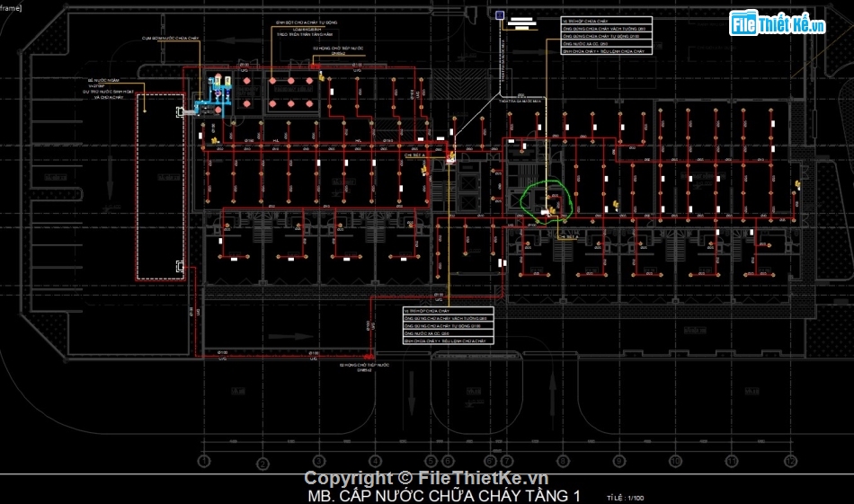Click "THOÁT RA GA NƯỚC MƯA" label
Screen dimensions: 854x504
point(518,102)
